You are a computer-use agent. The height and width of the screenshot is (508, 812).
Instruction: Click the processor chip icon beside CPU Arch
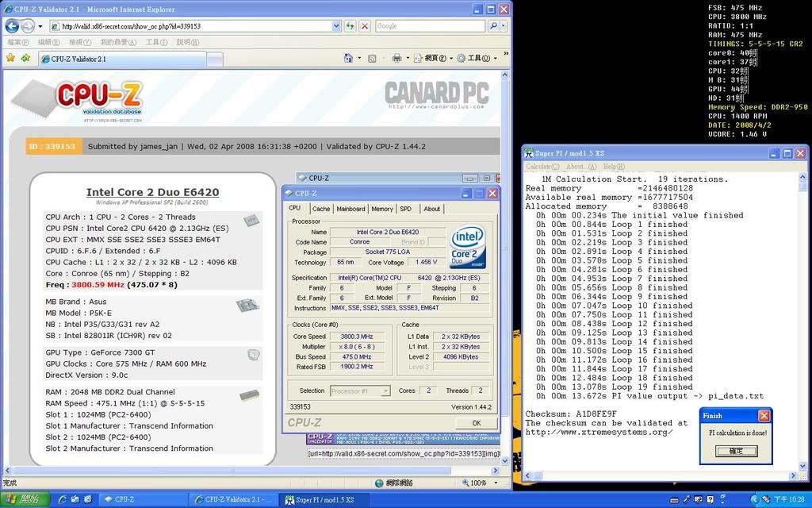pyautogui.click(x=251, y=219)
